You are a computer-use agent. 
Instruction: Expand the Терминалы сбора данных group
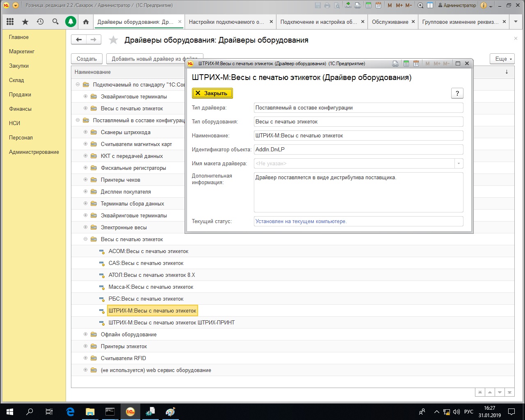(x=85, y=203)
